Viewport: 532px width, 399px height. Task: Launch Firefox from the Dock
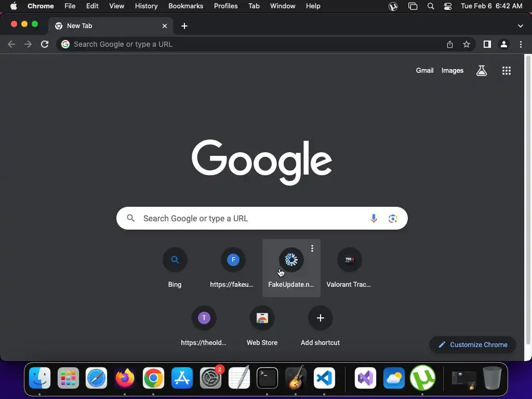pyautogui.click(x=125, y=378)
